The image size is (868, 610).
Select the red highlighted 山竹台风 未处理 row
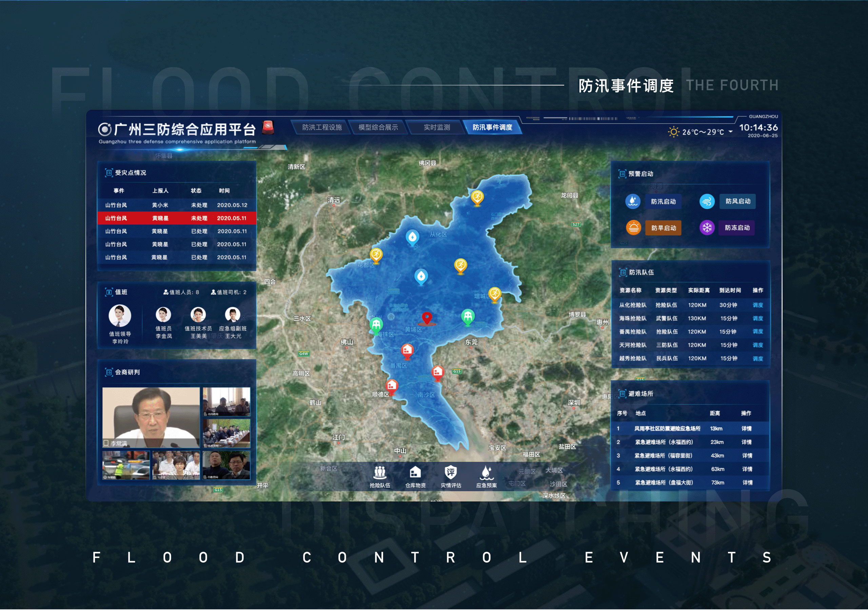point(177,218)
